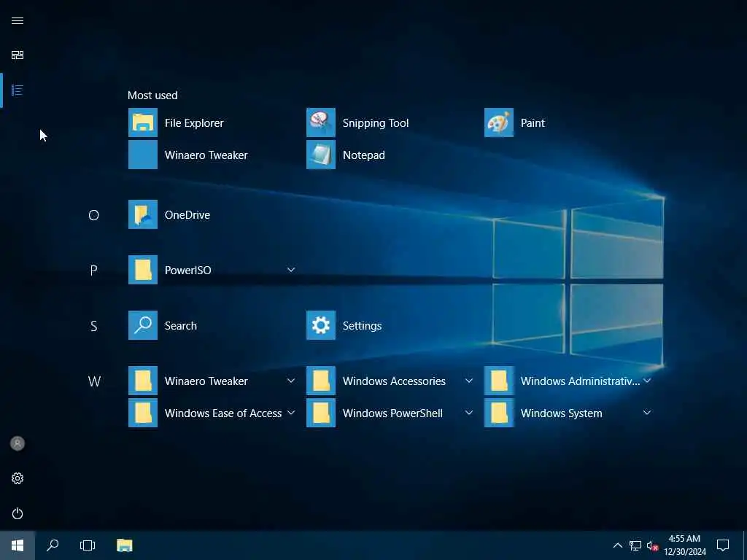The image size is (747, 560).
Task: Open the user account avatar
Action: 18,443
